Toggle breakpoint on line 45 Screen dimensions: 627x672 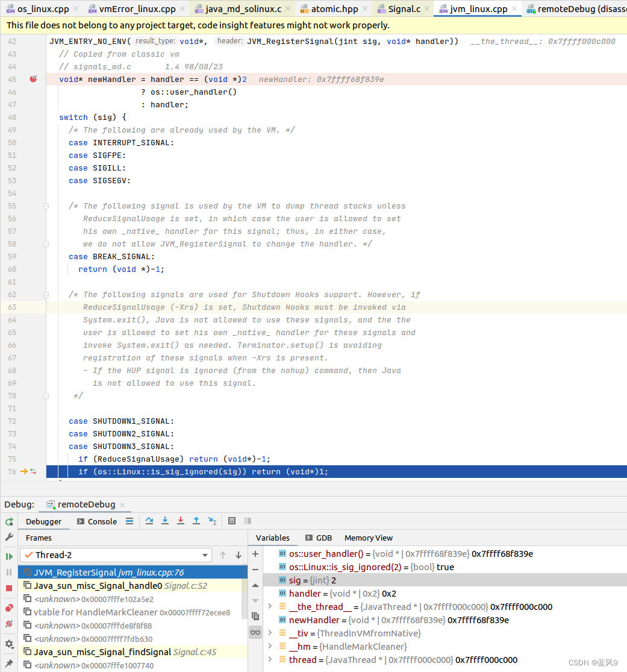(x=33, y=79)
